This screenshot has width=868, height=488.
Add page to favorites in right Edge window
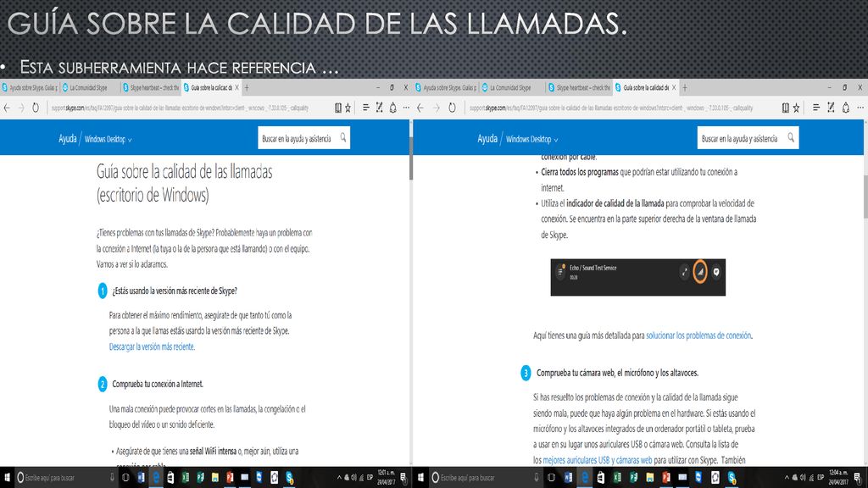(x=796, y=108)
